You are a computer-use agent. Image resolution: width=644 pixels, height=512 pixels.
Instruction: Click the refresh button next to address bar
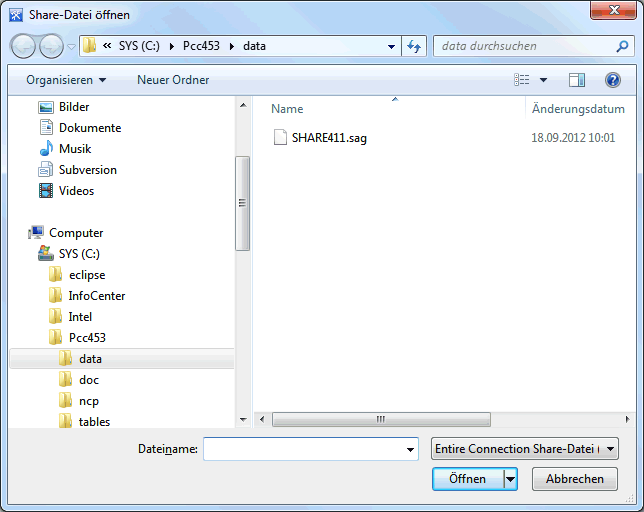[415, 46]
